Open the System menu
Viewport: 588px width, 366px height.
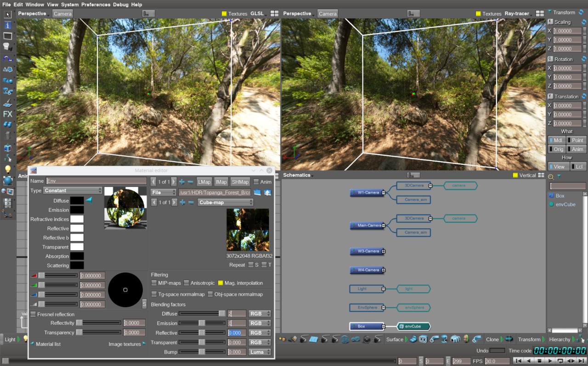(x=70, y=5)
